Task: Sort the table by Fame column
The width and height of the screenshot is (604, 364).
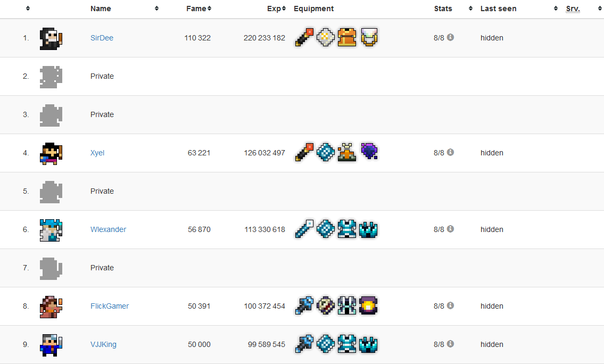Action: (199, 9)
